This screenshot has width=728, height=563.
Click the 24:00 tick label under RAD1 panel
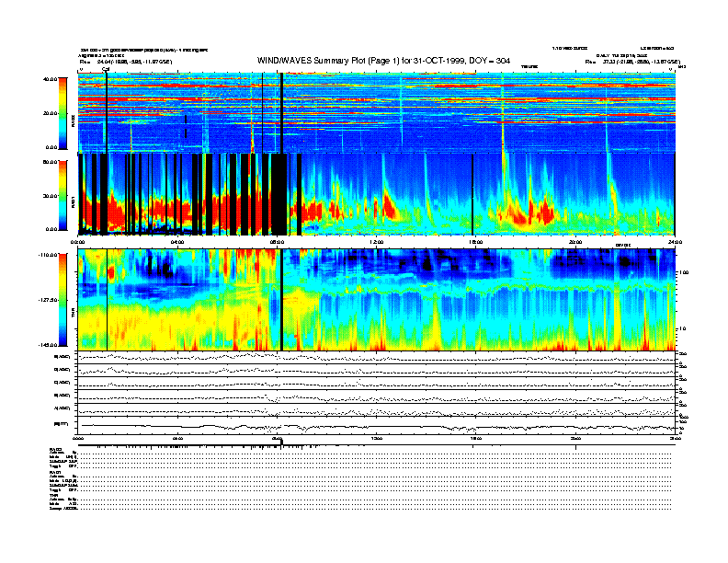[675, 242]
